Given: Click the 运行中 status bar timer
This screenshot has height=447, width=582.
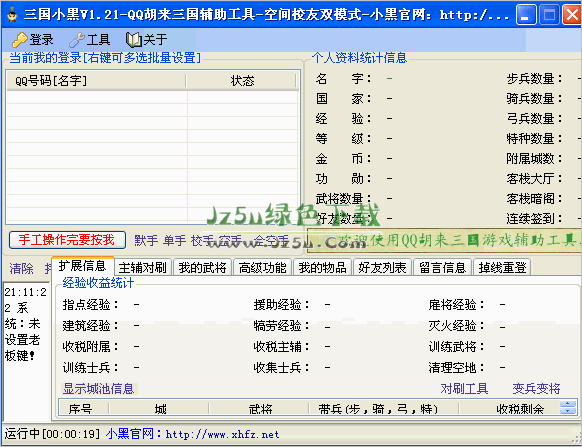Looking at the screenshot, I should point(52,434).
